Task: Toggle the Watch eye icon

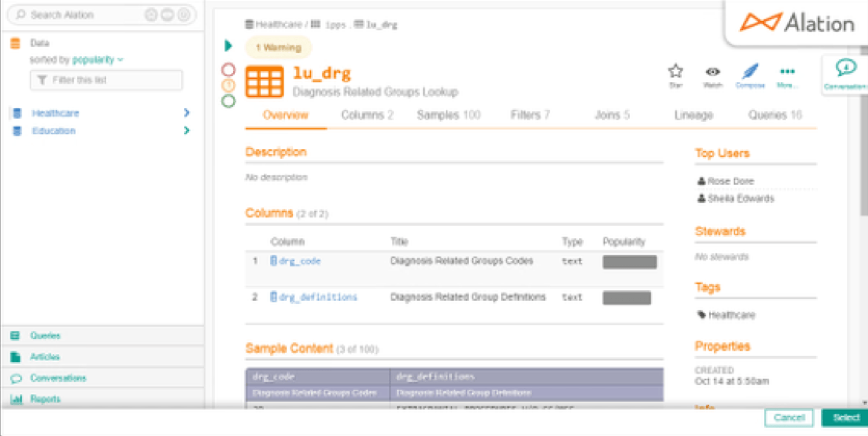Action: coord(713,72)
